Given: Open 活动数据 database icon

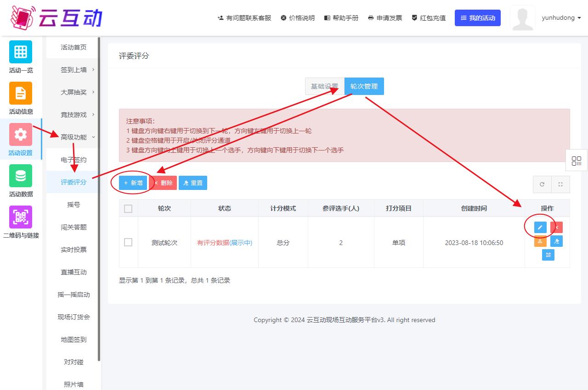Looking at the screenshot, I should click(21, 176).
